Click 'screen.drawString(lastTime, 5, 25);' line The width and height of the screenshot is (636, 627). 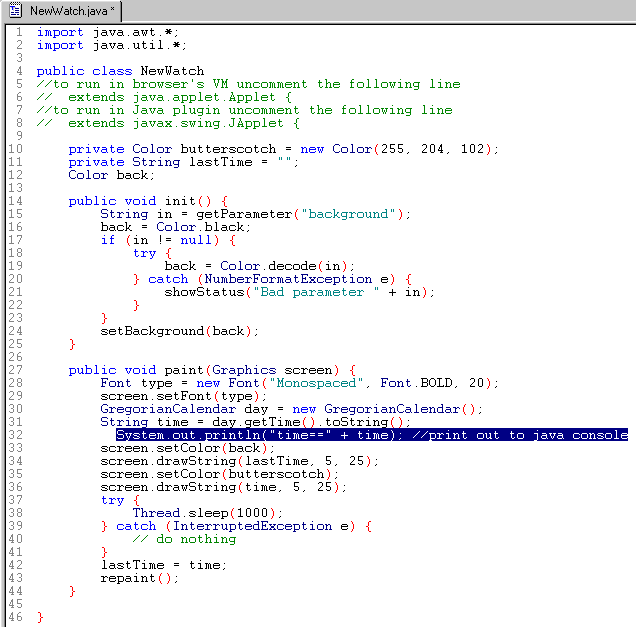coord(239,461)
